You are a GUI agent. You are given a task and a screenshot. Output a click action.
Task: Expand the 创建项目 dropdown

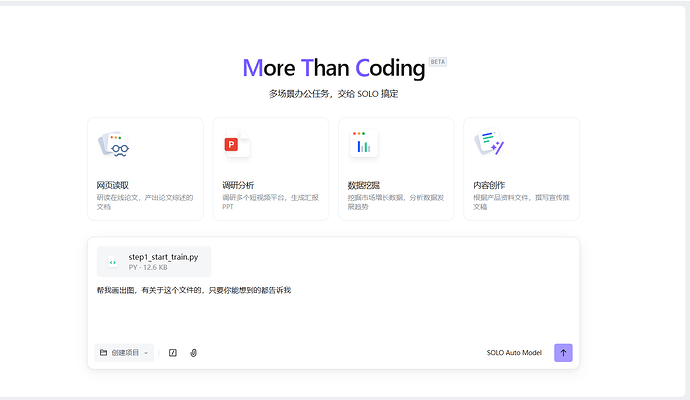(x=124, y=353)
